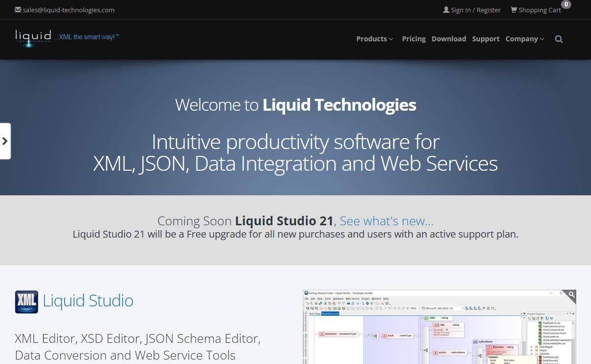
Task: Follow the "See what's new..." link
Action: [x=387, y=221]
